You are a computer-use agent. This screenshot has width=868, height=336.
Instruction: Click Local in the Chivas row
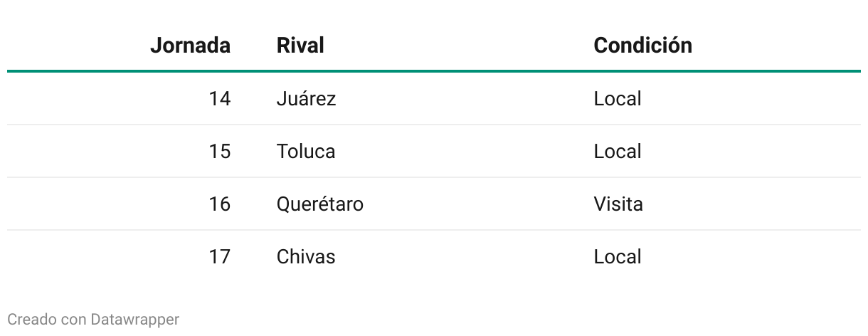(618, 257)
